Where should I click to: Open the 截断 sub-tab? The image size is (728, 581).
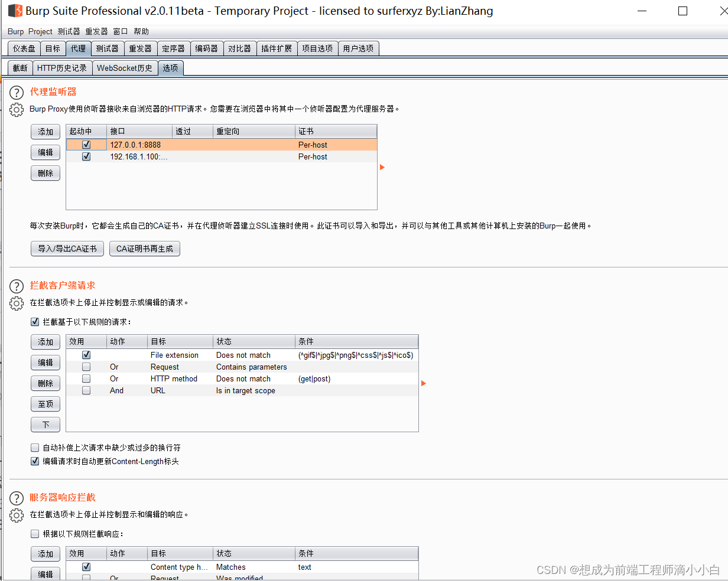click(x=20, y=68)
